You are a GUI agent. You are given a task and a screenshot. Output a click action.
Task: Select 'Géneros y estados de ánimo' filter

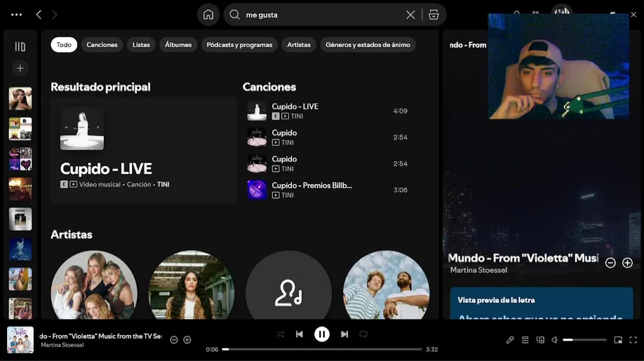tap(368, 45)
